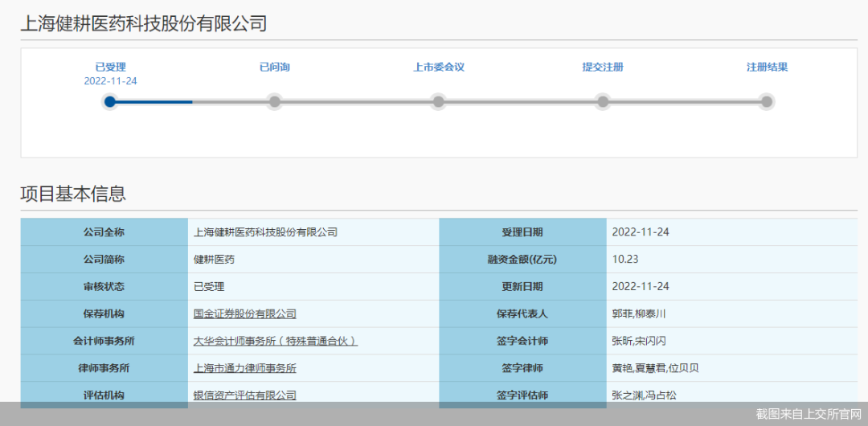
Task: Click the 审核状态 label cell
Action: [104, 286]
